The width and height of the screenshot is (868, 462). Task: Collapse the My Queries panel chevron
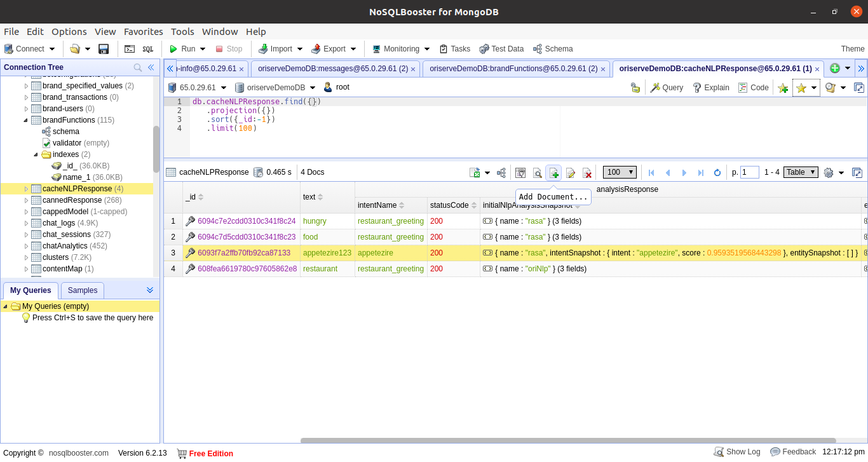tap(150, 290)
